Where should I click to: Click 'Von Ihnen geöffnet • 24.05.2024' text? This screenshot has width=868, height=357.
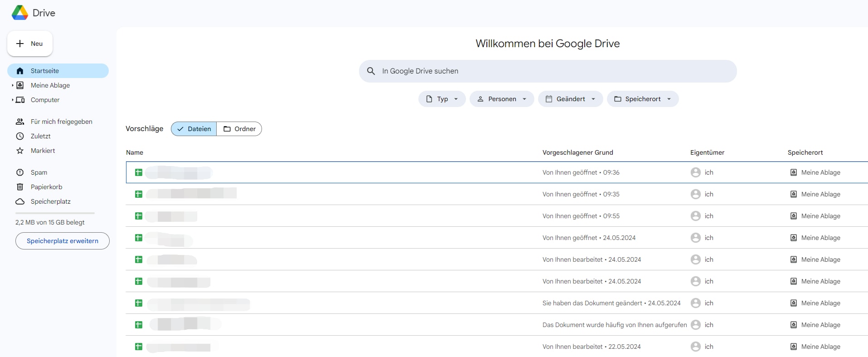[x=589, y=238]
